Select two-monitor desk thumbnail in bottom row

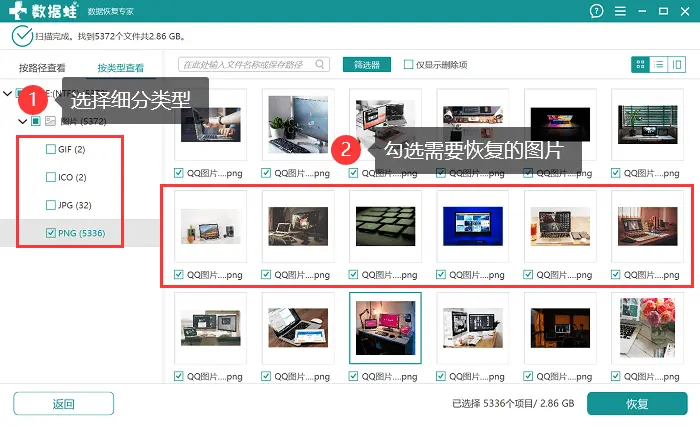click(210, 328)
